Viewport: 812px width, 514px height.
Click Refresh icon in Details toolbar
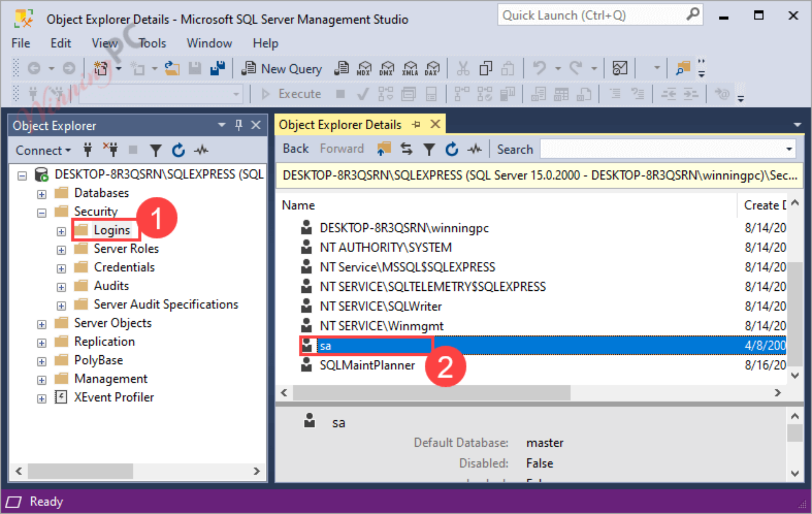tap(452, 149)
